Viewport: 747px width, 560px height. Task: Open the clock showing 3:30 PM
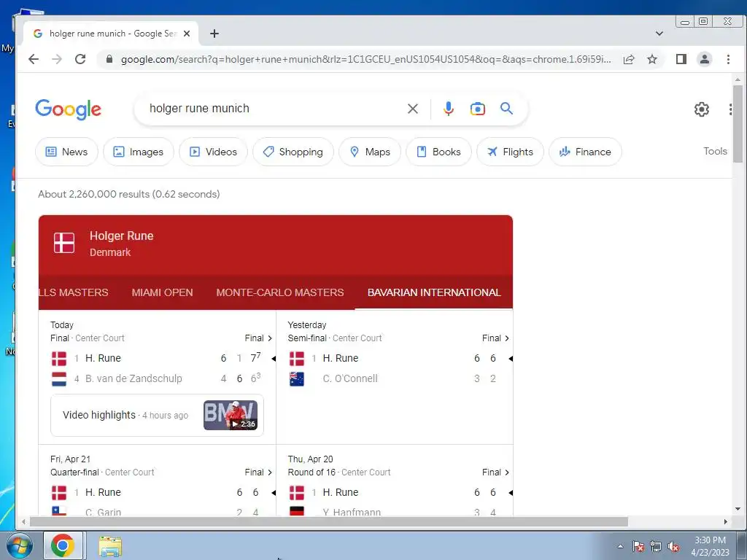tap(710, 545)
